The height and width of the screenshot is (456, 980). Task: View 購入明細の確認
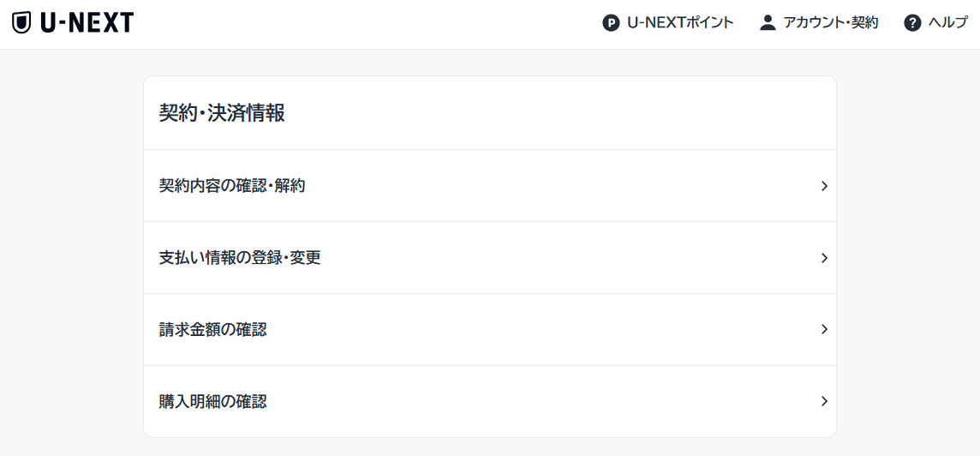point(213,402)
